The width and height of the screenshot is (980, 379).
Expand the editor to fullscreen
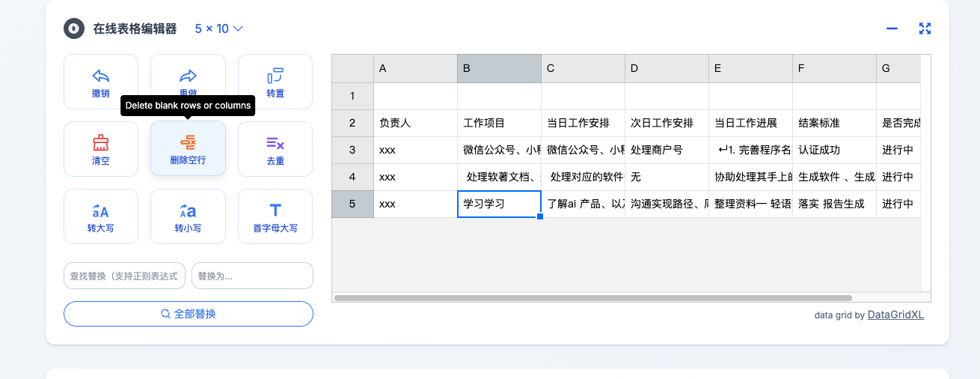(925, 28)
